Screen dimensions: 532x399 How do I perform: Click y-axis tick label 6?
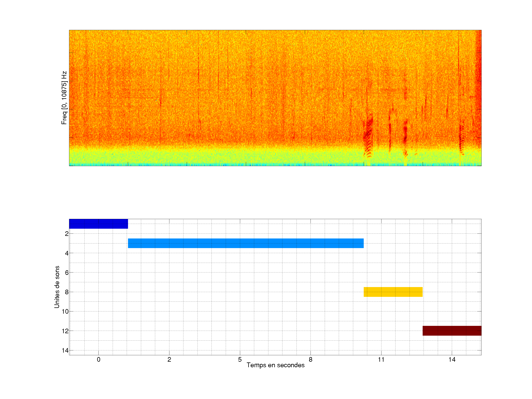click(x=67, y=272)
